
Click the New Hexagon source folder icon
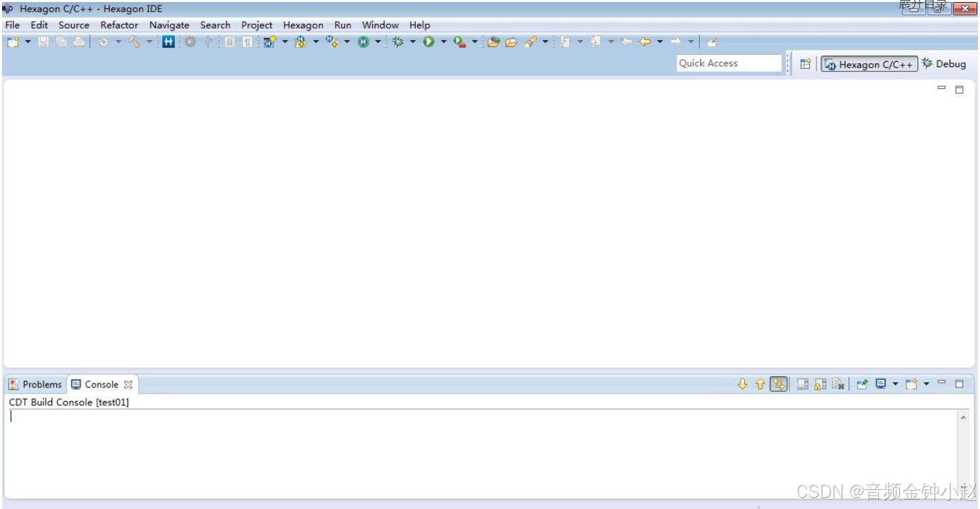pos(300,42)
